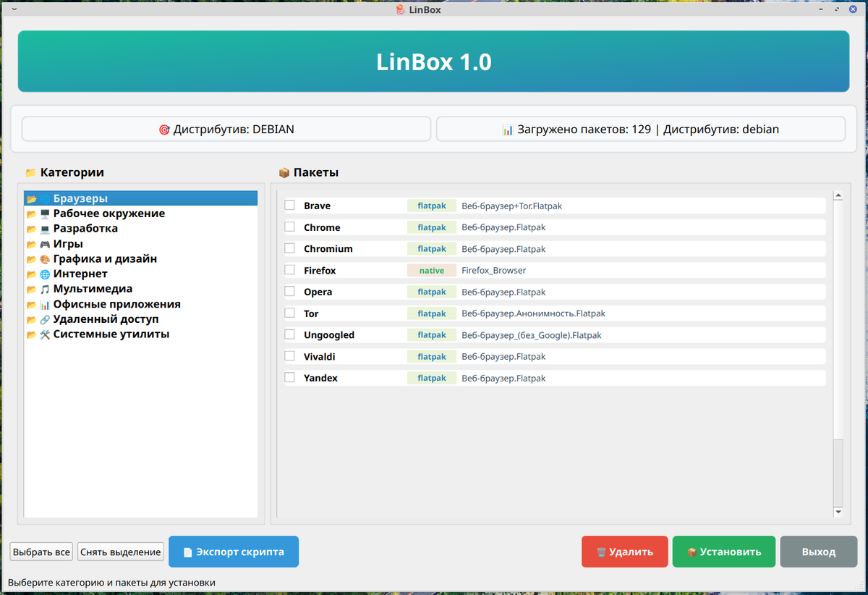Click the music note icon of Мультимедиа
The width and height of the screenshot is (868, 595).
pyautogui.click(x=45, y=289)
